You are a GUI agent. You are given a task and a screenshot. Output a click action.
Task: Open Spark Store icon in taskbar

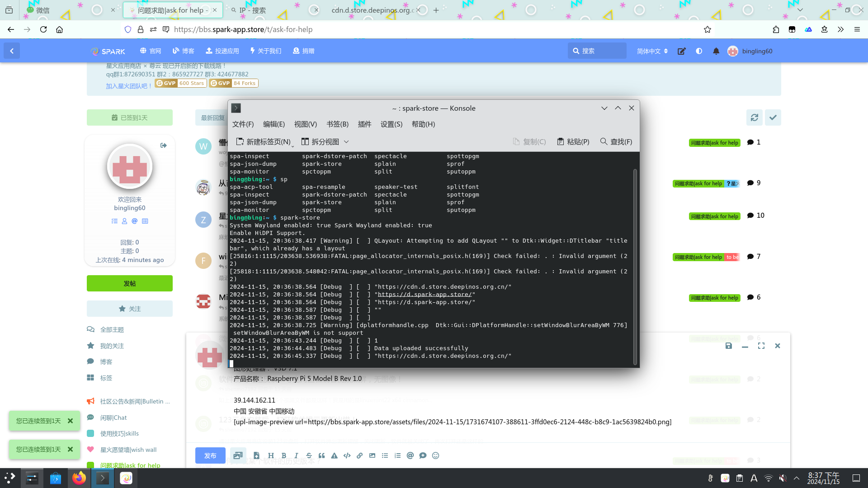coord(126,478)
